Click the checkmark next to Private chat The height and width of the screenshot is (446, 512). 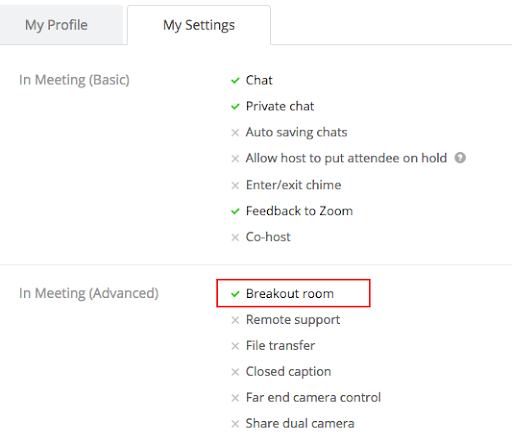[x=235, y=107]
